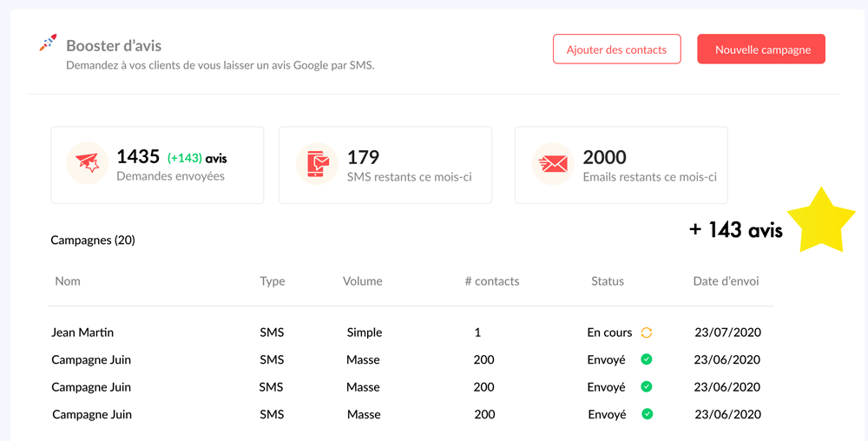Image resolution: width=868 pixels, height=441 pixels.
Task: Select the 2000 Emails restants card
Action: [x=621, y=165]
